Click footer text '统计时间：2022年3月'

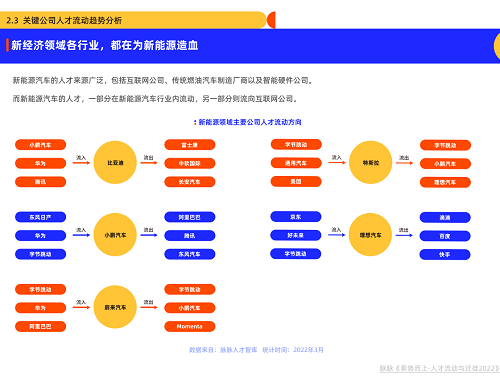point(293,350)
